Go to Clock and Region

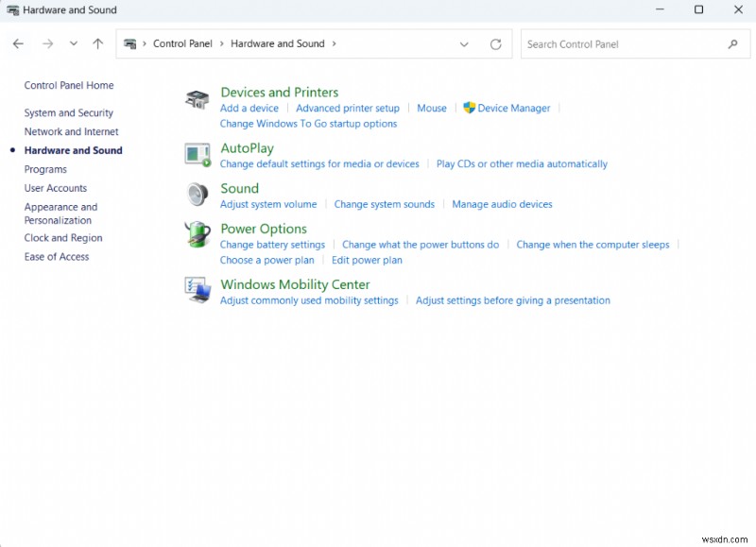click(x=63, y=238)
